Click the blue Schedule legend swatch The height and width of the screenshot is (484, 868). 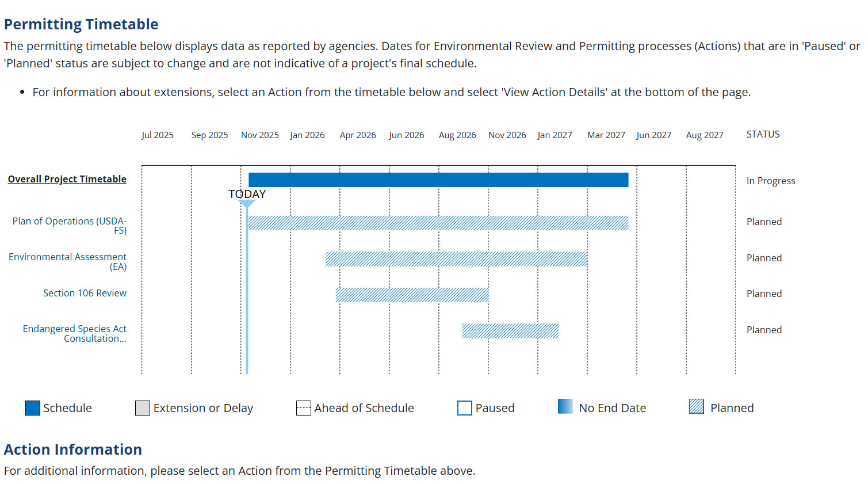33,408
